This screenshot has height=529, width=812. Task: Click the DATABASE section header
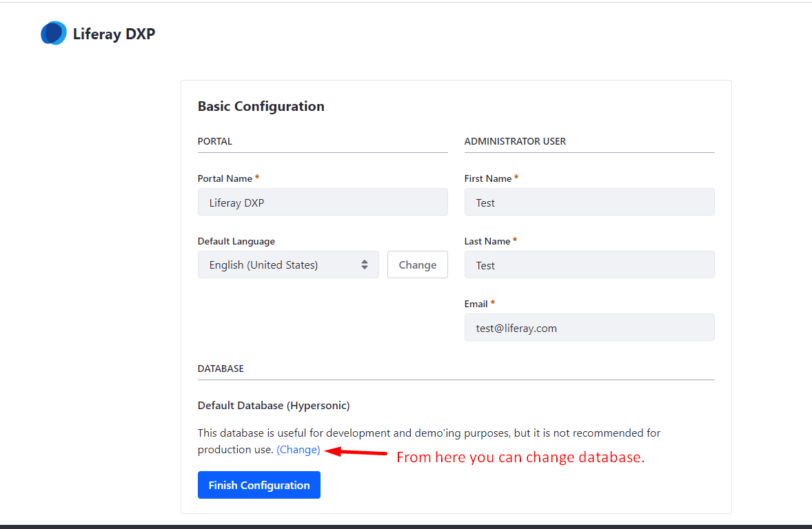point(221,369)
